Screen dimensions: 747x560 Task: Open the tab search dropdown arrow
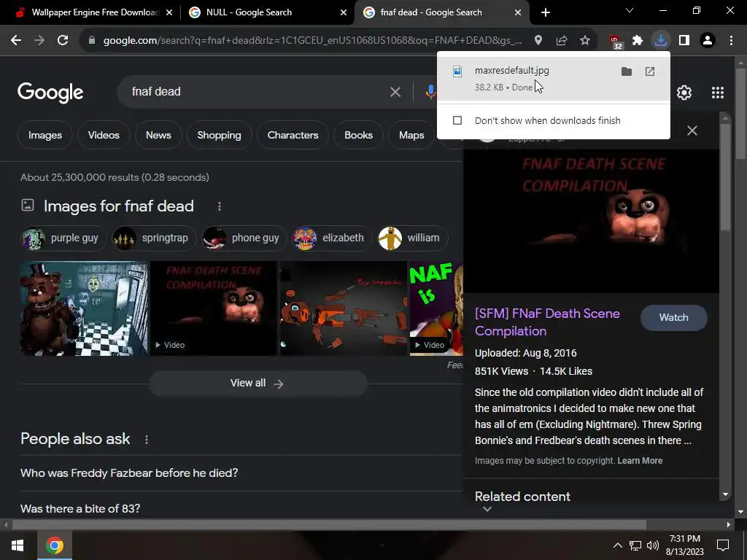630,10
